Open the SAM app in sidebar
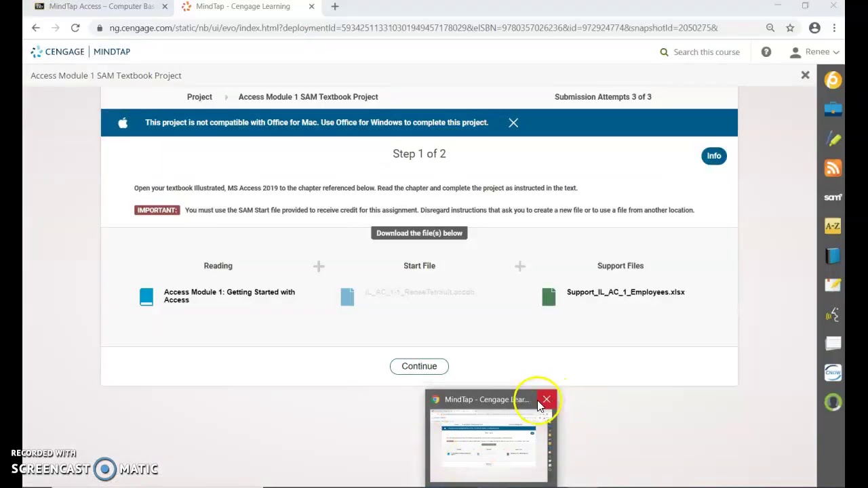 coord(833,197)
